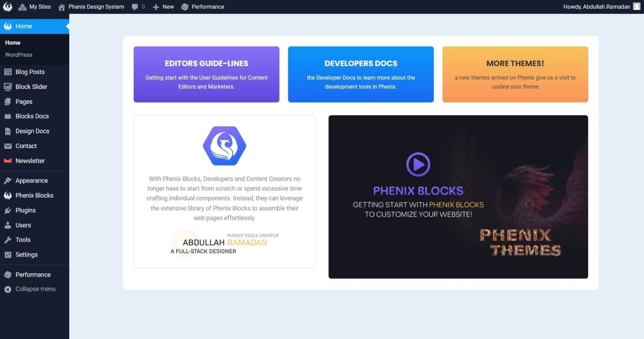Screen dimensions: 644x339
Task: Open the More Themes! card
Action: click(x=515, y=74)
